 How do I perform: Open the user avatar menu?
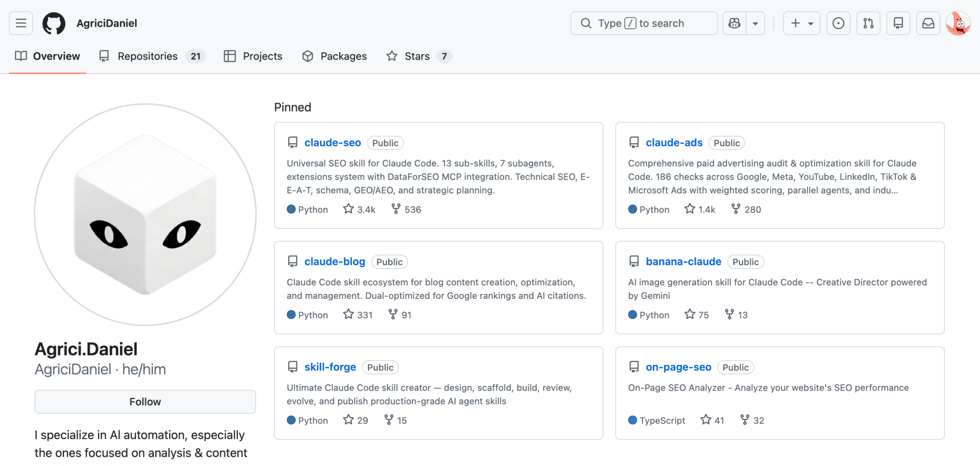coord(958,23)
